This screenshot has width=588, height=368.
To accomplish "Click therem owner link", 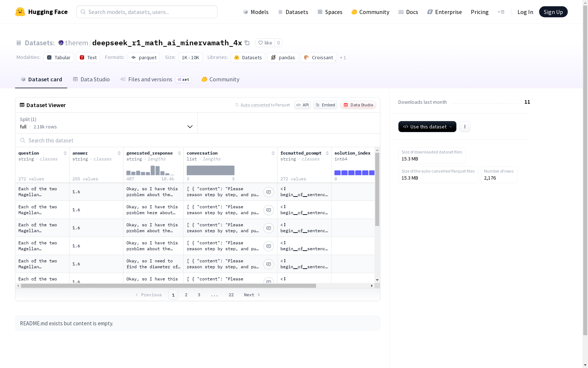I will pyautogui.click(x=76, y=43).
